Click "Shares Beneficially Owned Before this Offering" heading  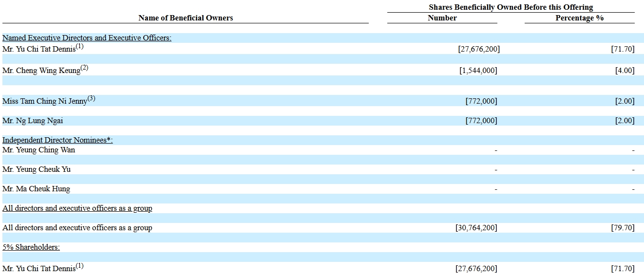(x=511, y=7)
